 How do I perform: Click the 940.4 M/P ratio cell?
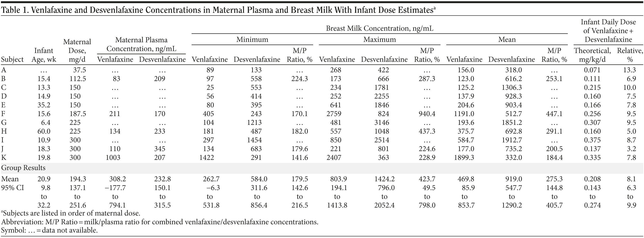[427, 114]
